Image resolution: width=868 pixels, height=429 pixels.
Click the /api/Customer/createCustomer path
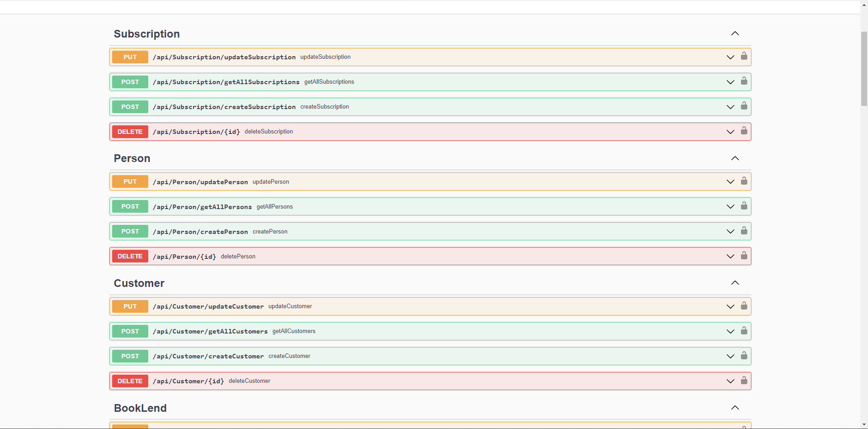(208, 356)
